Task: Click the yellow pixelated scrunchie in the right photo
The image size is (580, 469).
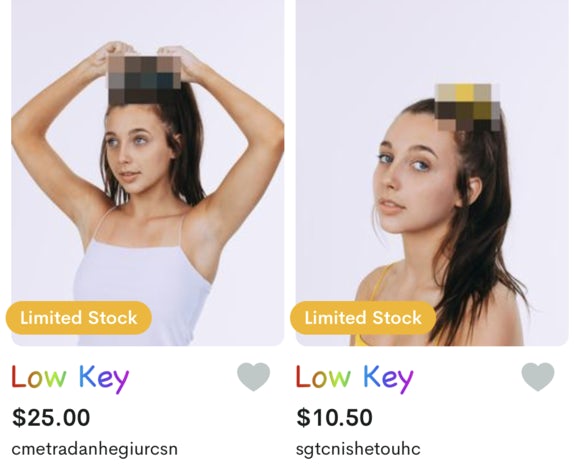Action: tap(468, 107)
